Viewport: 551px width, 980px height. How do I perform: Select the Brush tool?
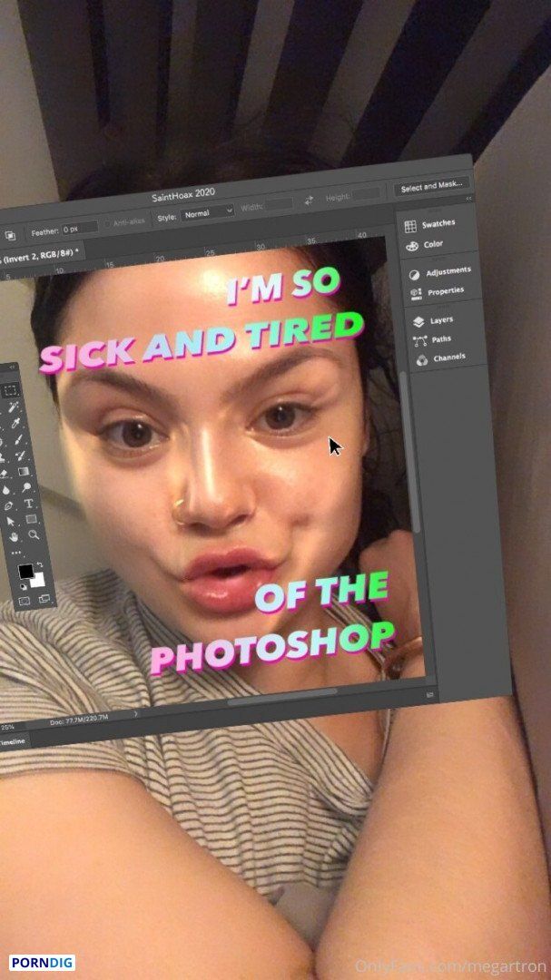coord(19,439)
